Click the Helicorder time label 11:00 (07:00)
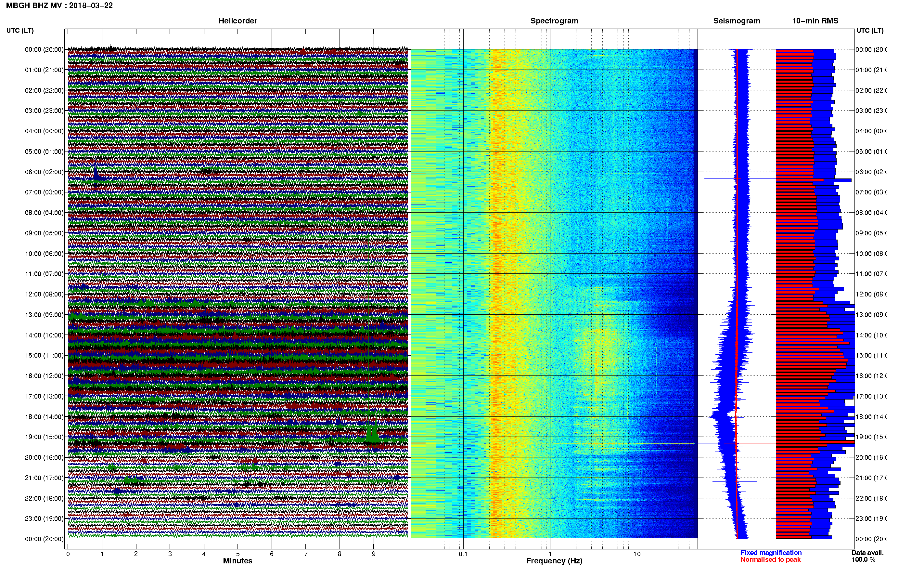This screenshot has width=924, height=578. pyautogui.click(x=44, y=274)
